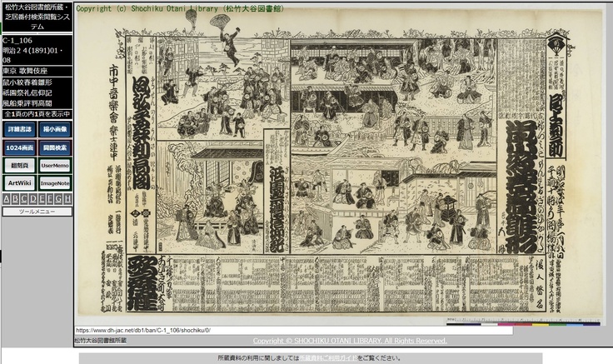Open the 縮小画像 thumbnail view button

coord(55,130)
